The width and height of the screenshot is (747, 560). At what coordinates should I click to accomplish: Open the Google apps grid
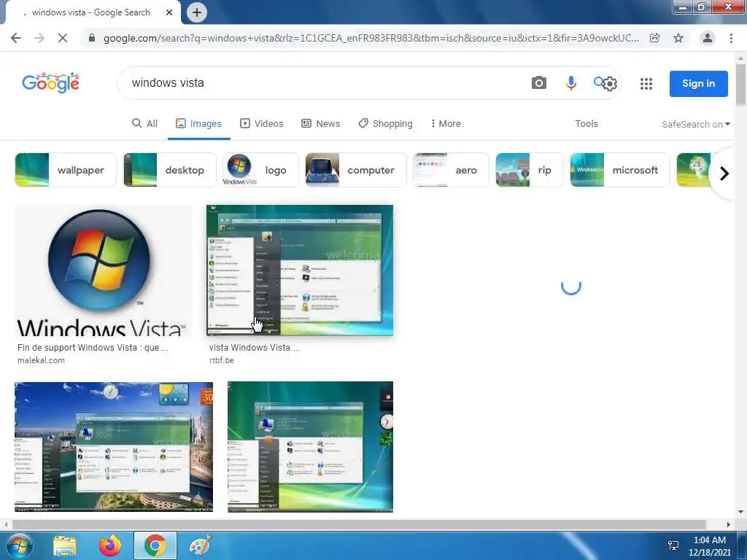click(x=646, y=84)
